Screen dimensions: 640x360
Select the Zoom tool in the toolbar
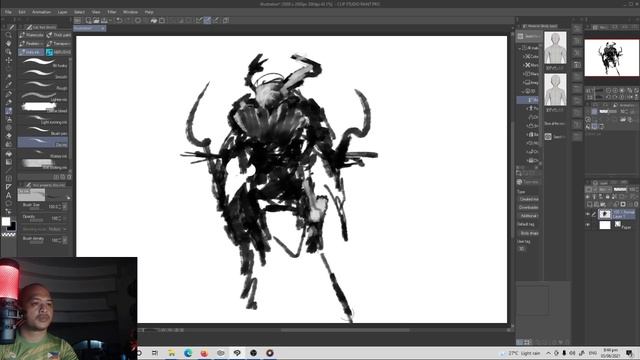pyautogui.click(x=9, y=35)
